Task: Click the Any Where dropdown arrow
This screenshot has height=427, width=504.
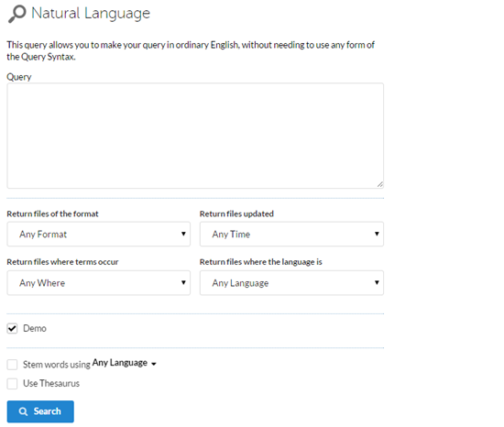Action: pyautogui.click(x=183, y=282)
